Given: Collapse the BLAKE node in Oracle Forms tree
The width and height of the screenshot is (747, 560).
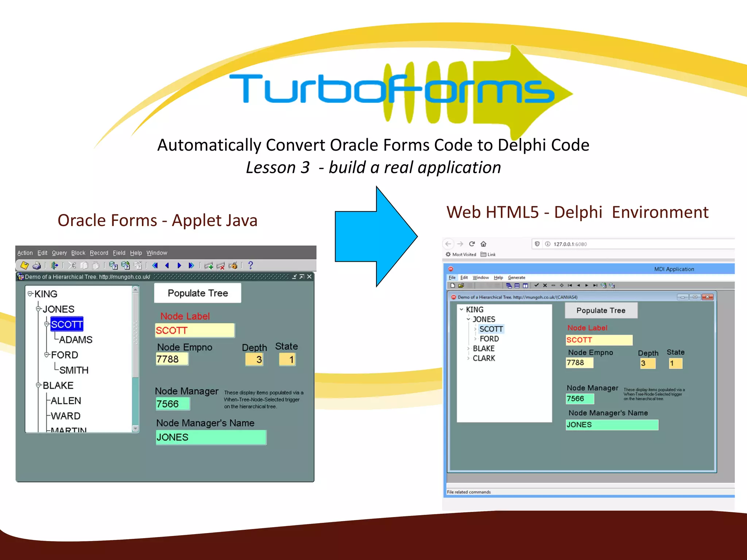Looking at the screenshot, I should (x=38, y=385).
